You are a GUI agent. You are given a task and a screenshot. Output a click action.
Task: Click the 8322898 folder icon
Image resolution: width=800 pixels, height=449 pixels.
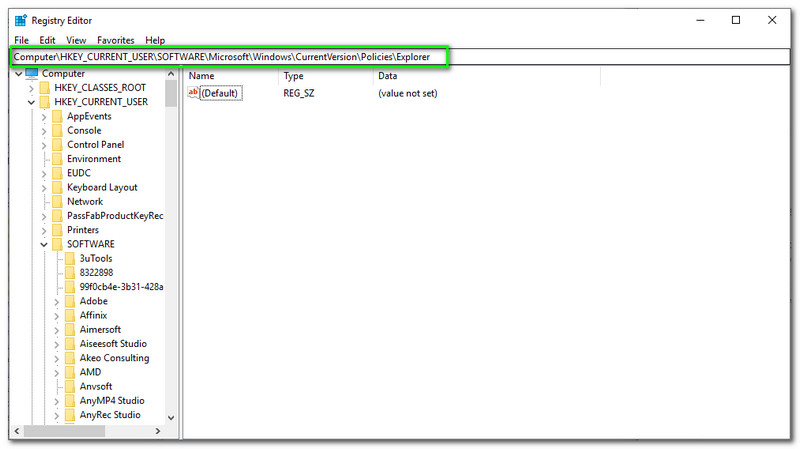[70, 273]
